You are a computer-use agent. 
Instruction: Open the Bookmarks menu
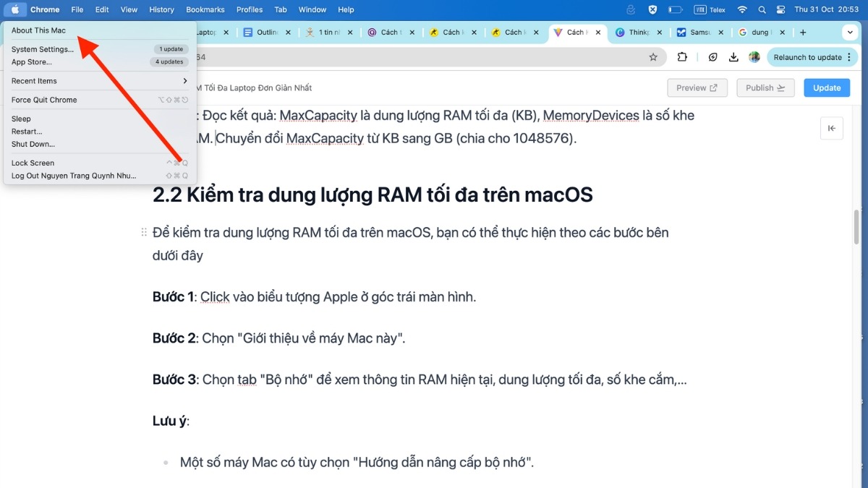(x=205, y=9)
